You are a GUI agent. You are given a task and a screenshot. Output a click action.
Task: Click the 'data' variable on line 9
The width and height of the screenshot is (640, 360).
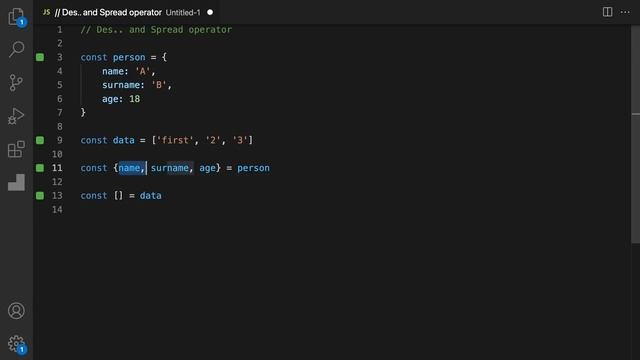point(124,140)
